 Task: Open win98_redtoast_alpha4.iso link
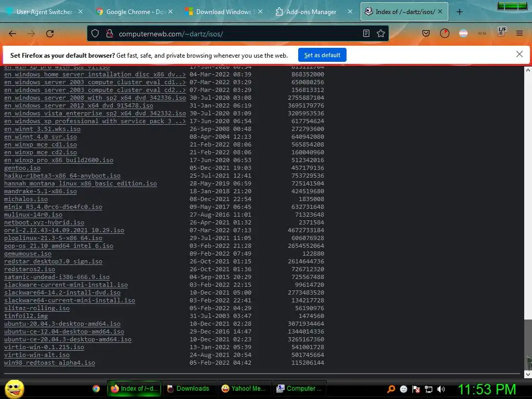click(49, 363)
